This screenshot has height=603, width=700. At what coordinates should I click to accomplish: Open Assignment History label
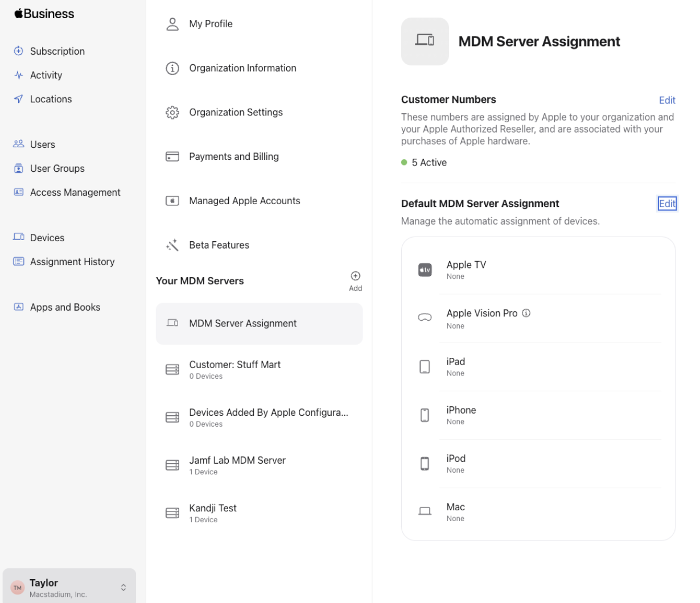pyautogui.click(x=72, y=262)
